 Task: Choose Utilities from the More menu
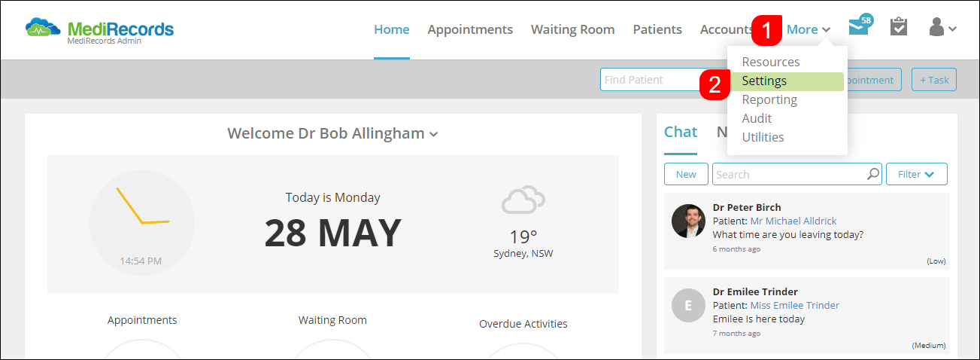coord(763,137)
